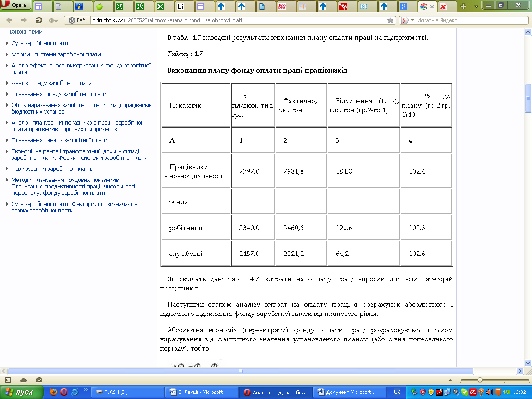This screenshot has width=532, height=399.
Task: Switch to the blue info 'i' tab
Action: point(79,6)
